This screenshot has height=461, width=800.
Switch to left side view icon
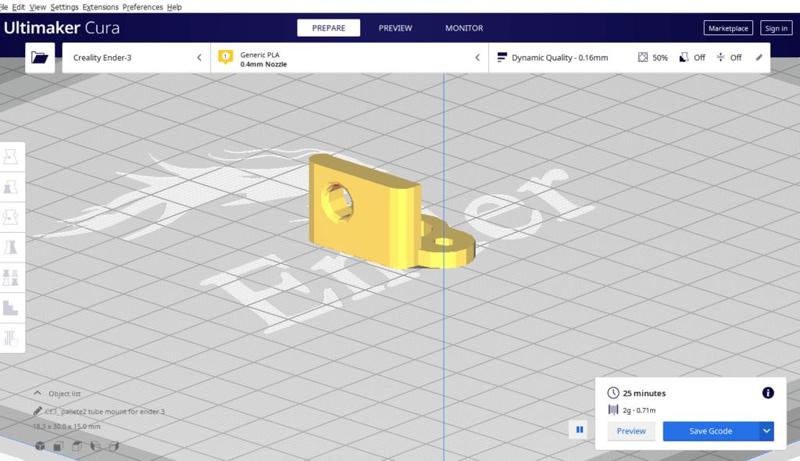[x=95, y=446]
